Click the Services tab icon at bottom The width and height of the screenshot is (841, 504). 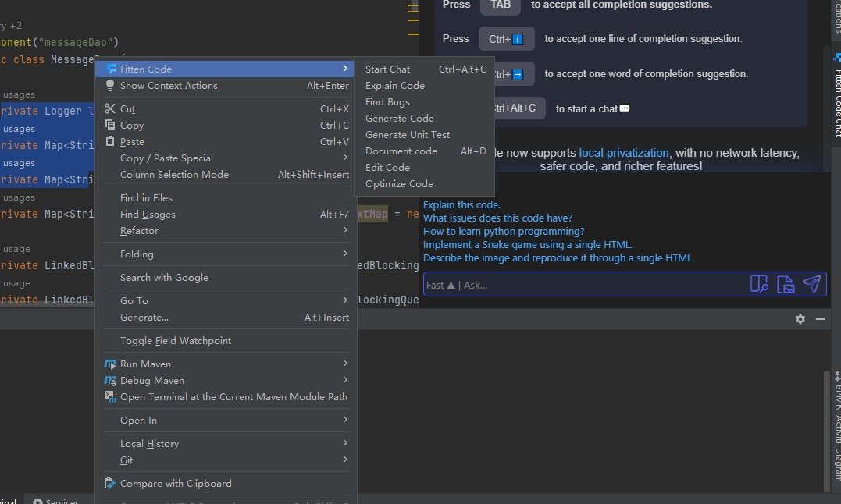click(37, 502)
